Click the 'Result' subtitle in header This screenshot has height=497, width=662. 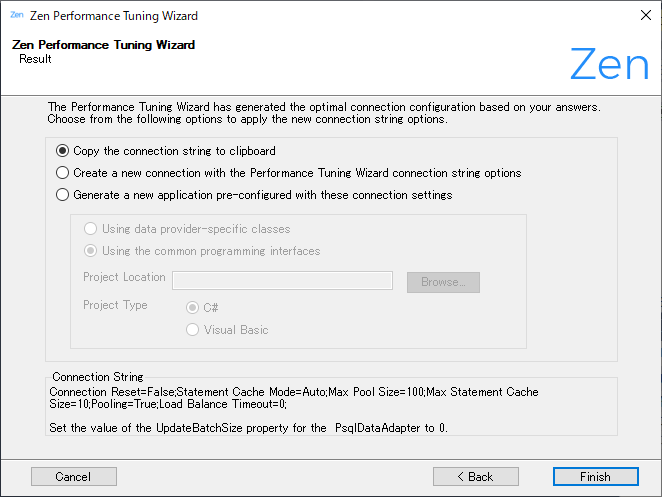click(x=35, y=59)
